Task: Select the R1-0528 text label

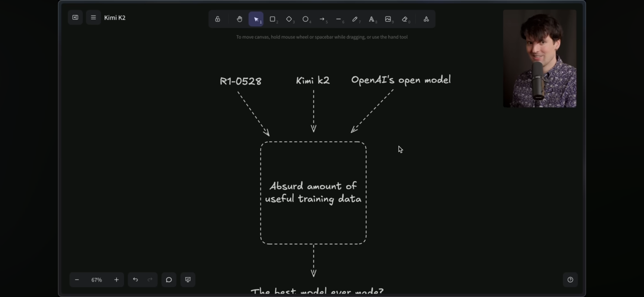Action: coord(241,81)
